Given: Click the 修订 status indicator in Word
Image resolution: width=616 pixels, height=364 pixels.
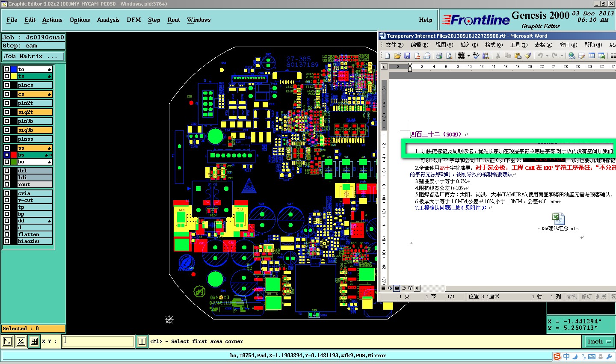Looking at the screenshot, I should [x=586, y=296].
